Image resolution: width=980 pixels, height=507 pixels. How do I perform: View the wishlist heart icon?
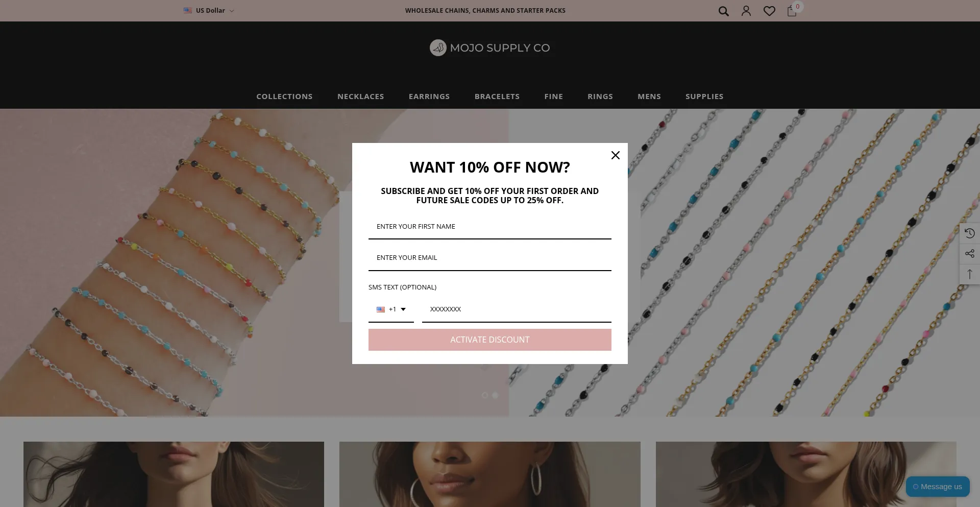click(769, 11)
